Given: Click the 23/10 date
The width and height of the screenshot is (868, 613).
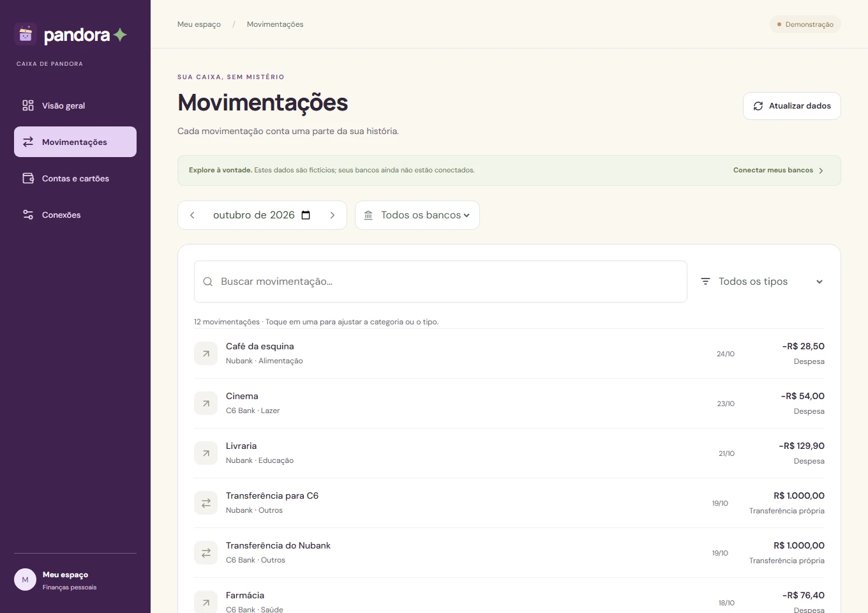Looking at the screenshot, I should [726, 404].
